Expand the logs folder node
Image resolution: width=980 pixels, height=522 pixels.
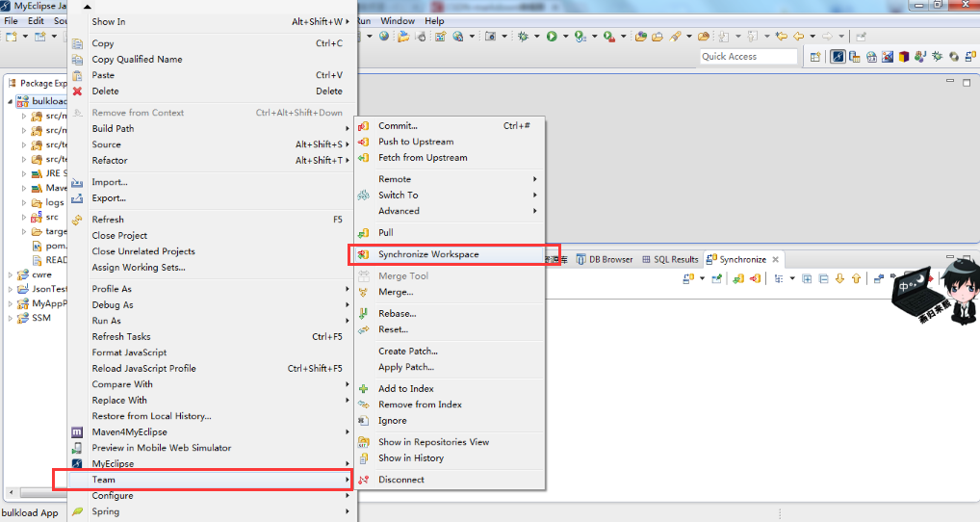tap(24, 202)
